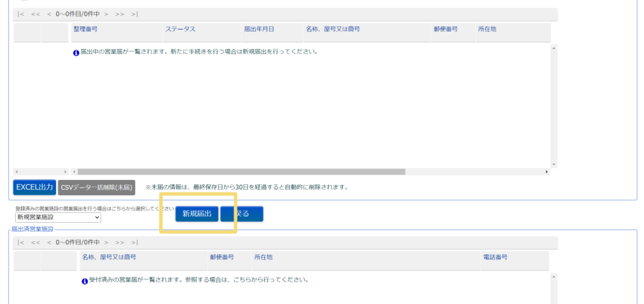Click next page arrow in upper list pagination

[x=106, y=14]
